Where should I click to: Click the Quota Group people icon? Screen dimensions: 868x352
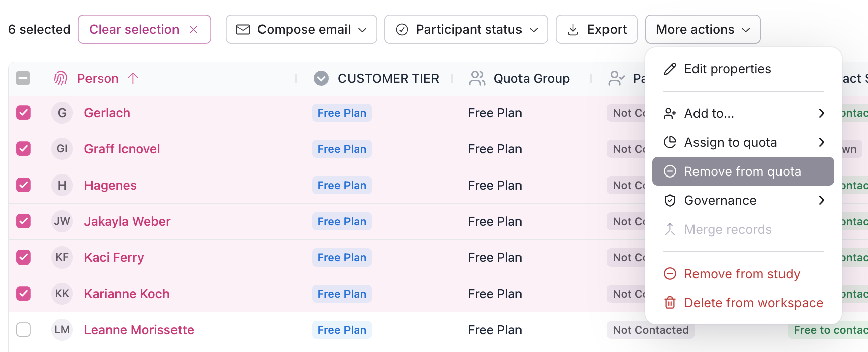tap(477, 78)
